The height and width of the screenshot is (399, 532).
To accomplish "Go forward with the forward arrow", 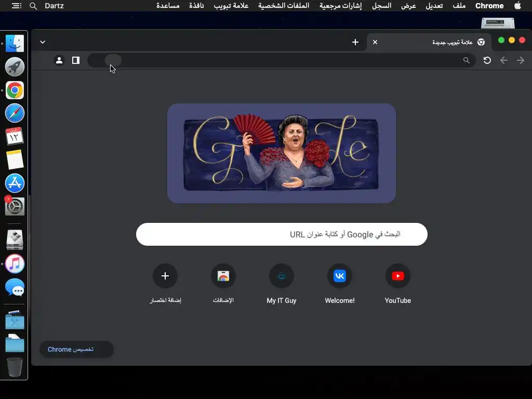I will [521, 60].
